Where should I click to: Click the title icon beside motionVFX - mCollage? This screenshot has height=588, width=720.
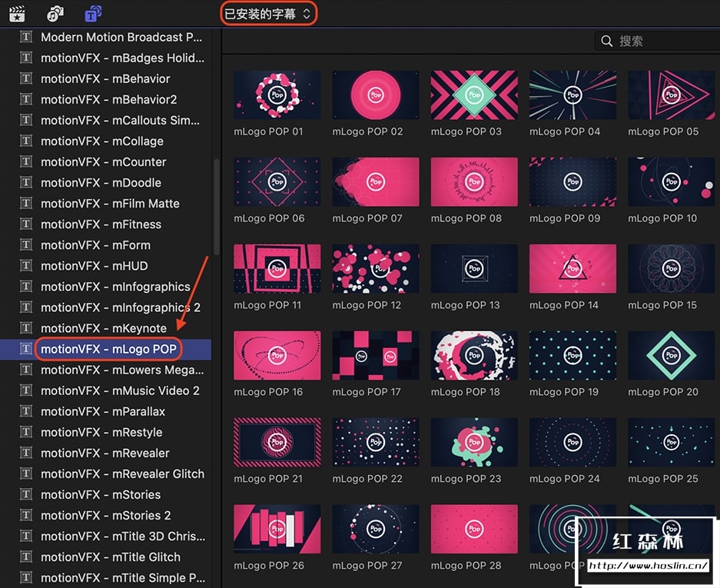pyautogui.click(x=26, y=141)
